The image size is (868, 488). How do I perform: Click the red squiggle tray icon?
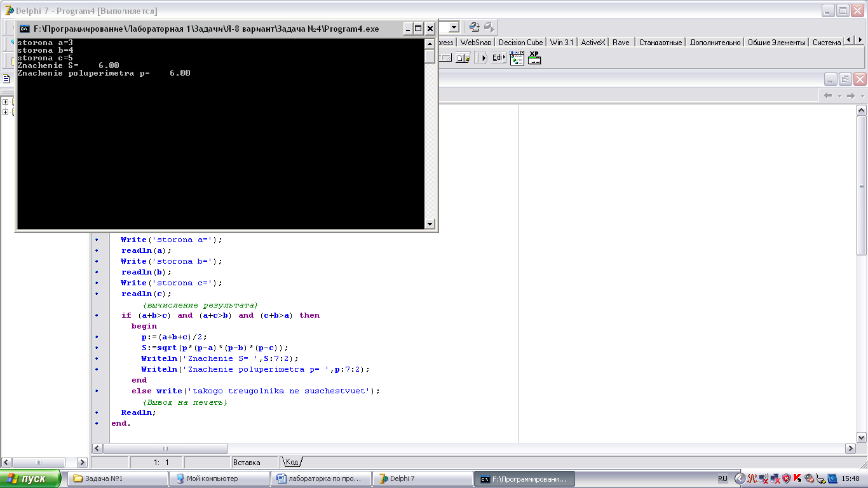tap(752, 478)
